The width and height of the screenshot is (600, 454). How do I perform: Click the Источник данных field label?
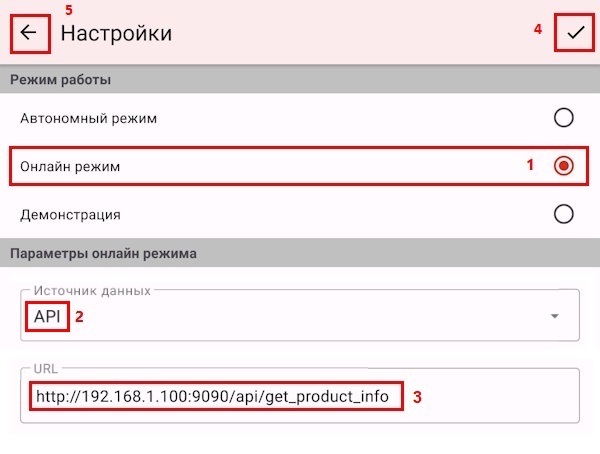click(92, 291)
